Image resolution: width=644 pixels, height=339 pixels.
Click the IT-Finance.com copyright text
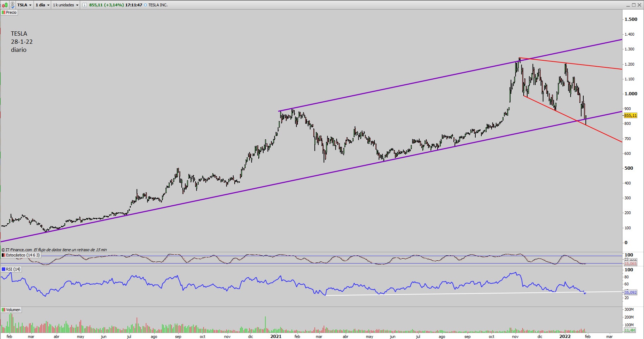click(17, 250)
